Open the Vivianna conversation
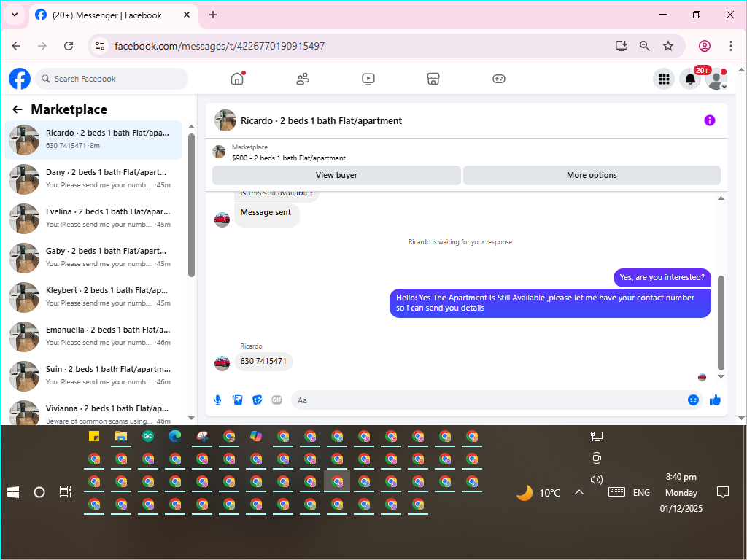 click(x=93, y=413)
